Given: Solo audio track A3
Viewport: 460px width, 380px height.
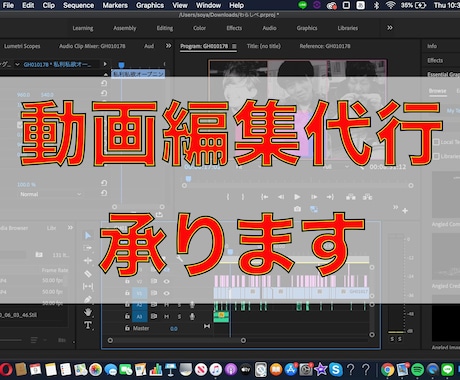Looking at the screenshot, I should 179,316.
